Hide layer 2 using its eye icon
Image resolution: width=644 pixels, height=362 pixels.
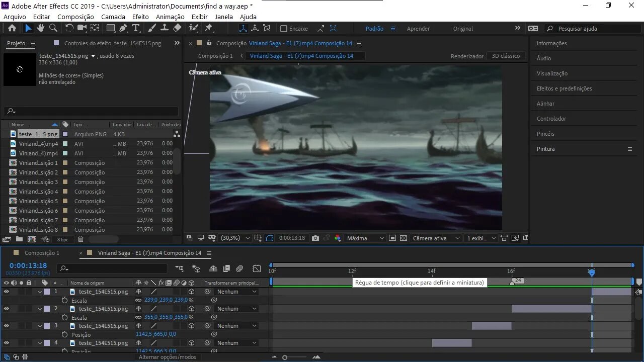coord(7,309)
